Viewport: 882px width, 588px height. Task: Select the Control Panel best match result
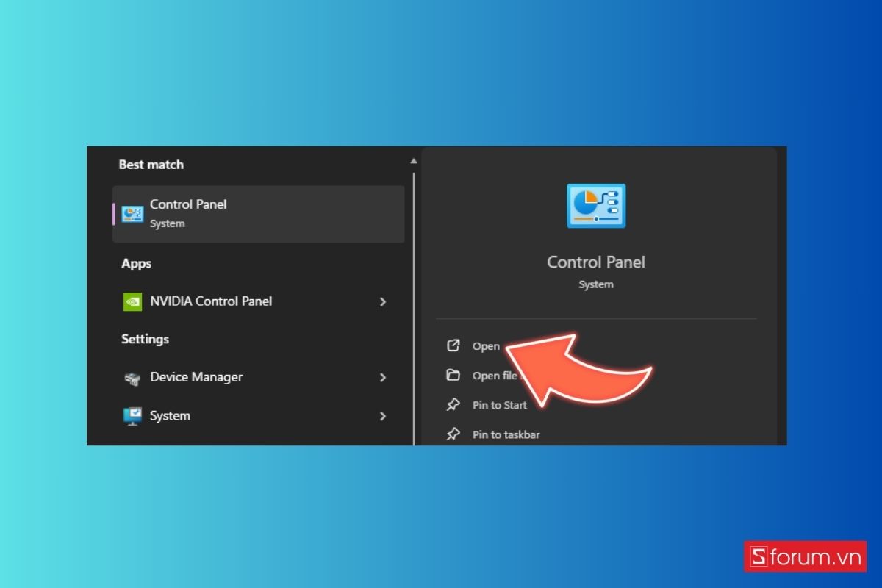point(258,214)
